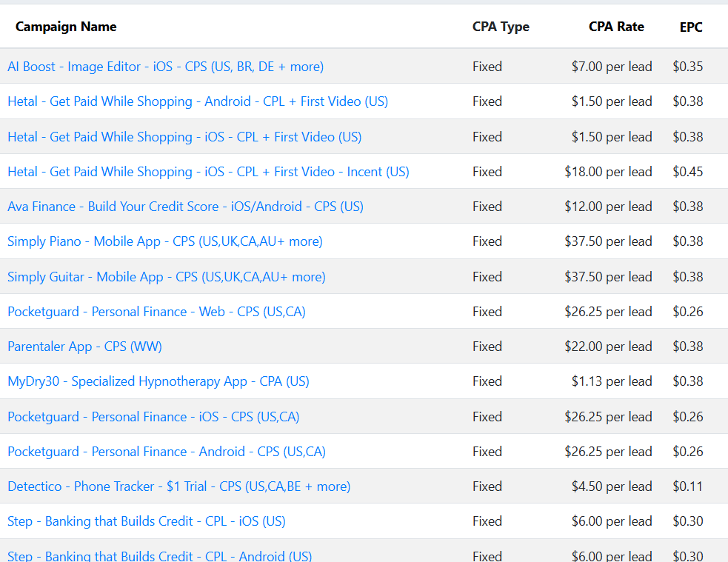728x562 pixels.
Task: Select $26.25 per lead in Pocketguard iOS row
Action: coord(608,417)
